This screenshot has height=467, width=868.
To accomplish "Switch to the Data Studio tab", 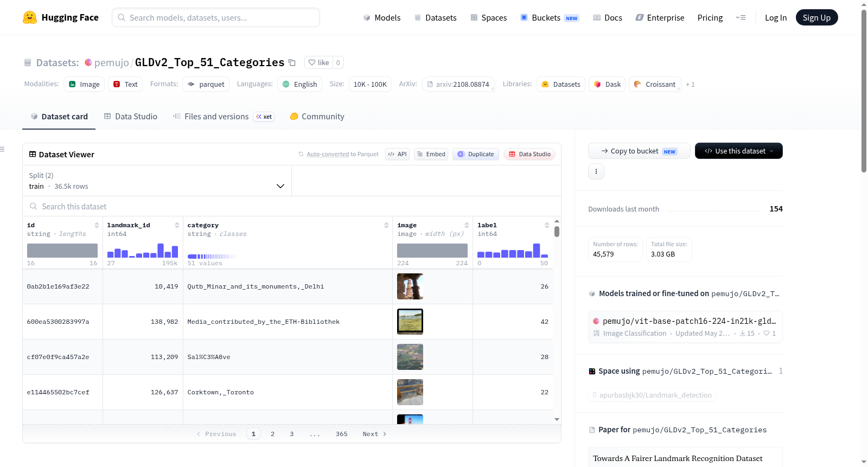I will (x=131, y=116).
